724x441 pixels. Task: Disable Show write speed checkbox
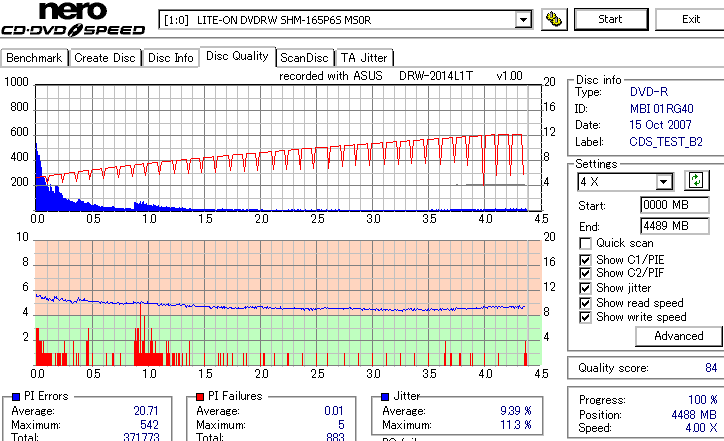click(585, 317)
